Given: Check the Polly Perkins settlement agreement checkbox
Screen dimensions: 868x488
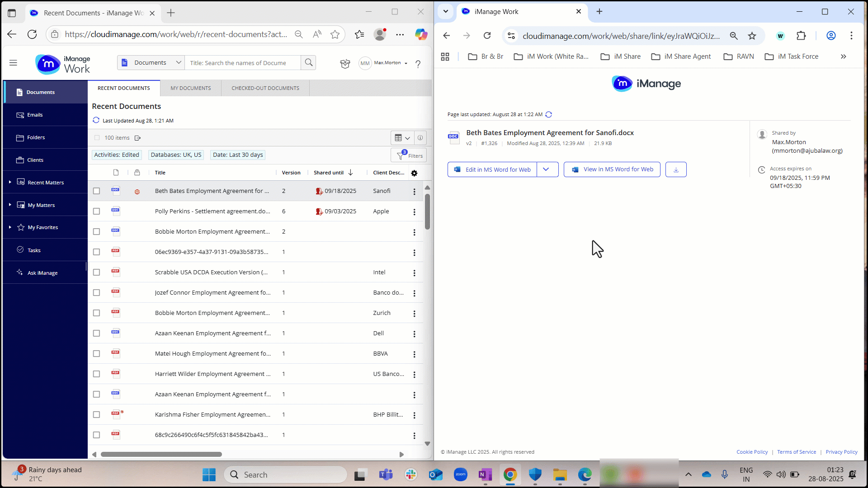Looking at the screenshot, I should (96, 211).
